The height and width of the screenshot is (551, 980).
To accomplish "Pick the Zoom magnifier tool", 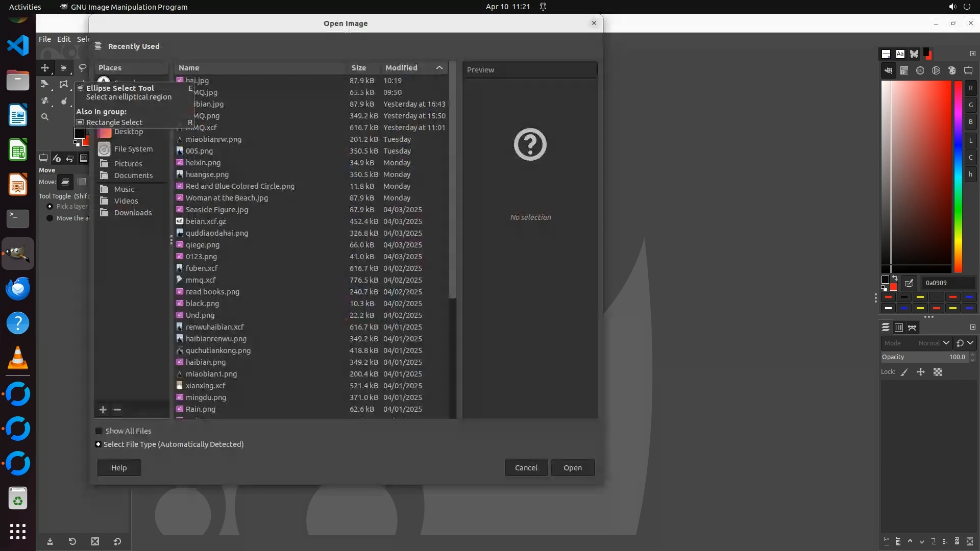I will [x=45, y=117].
